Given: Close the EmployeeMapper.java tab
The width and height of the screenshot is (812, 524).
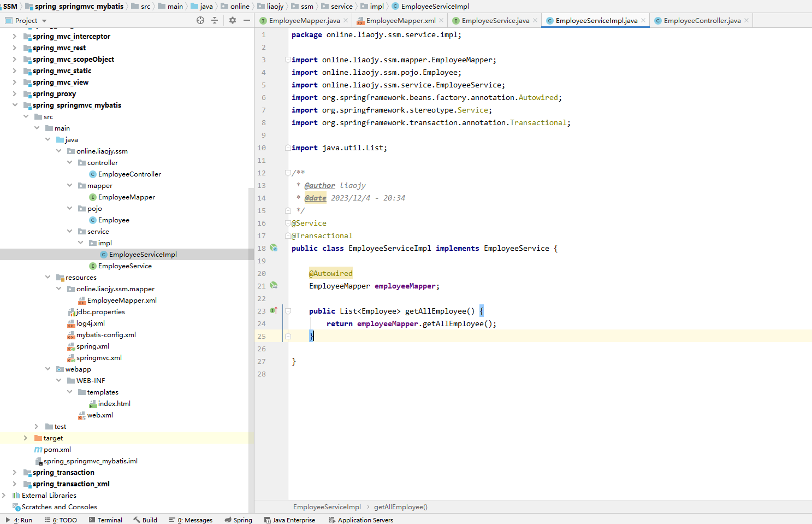Looking at the screenshot, I should (346, 21).
